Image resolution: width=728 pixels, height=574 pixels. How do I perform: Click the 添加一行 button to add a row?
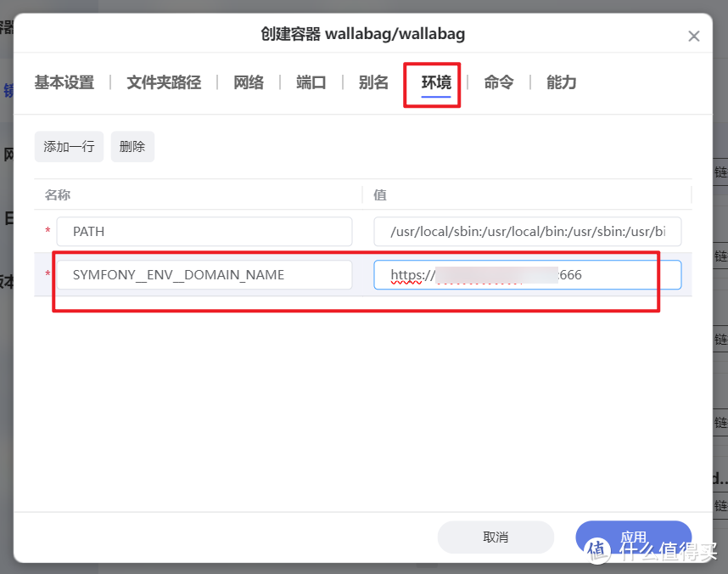[x=69, y=146]
